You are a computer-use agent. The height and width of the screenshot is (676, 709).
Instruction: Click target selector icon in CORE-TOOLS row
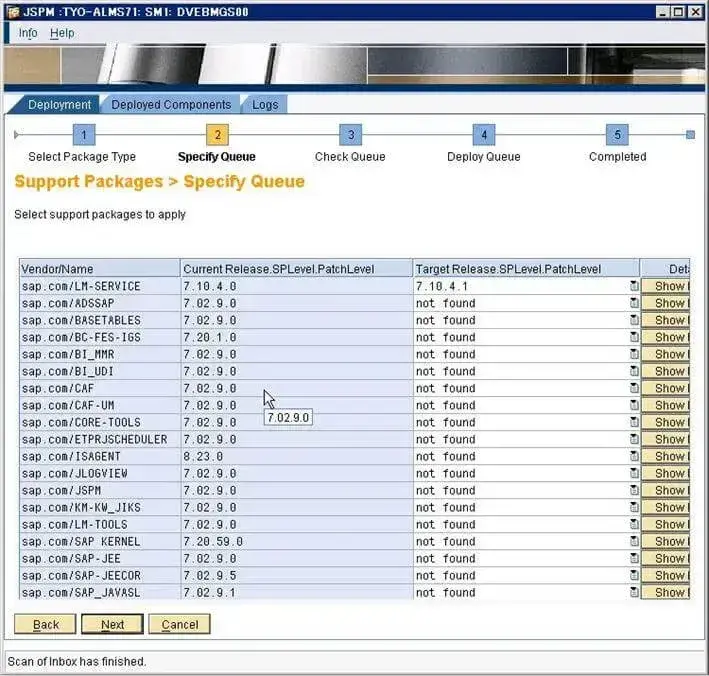tap(634, 422)
